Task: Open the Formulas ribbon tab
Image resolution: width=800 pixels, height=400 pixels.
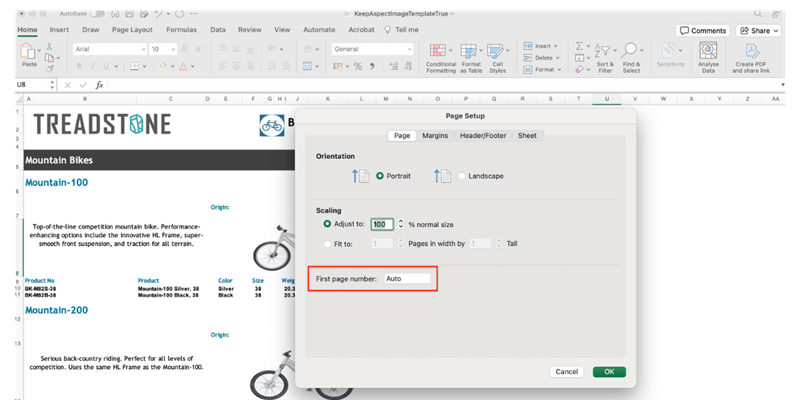Action: click(x=181, y=30)
